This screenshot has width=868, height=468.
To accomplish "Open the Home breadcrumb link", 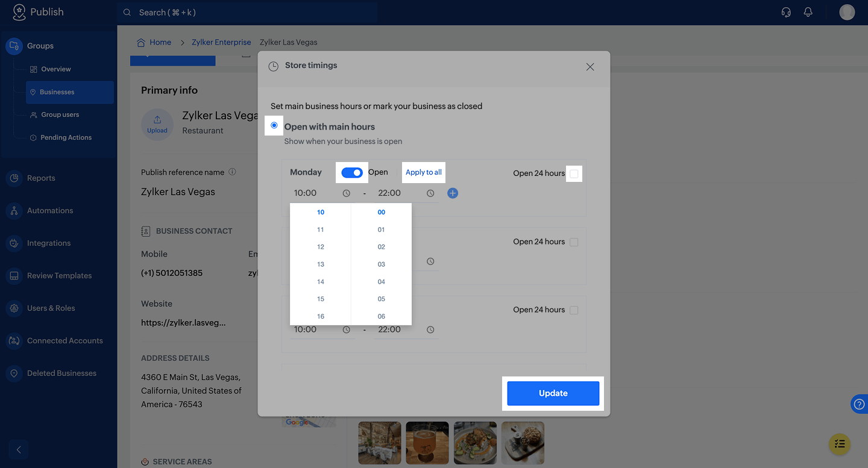I will [160, 42].
